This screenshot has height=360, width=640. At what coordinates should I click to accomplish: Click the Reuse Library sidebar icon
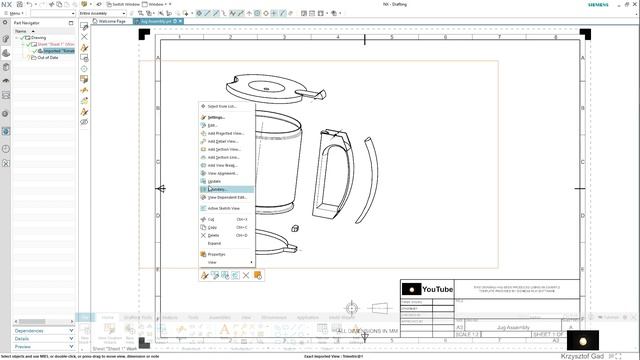click(6, 67)
